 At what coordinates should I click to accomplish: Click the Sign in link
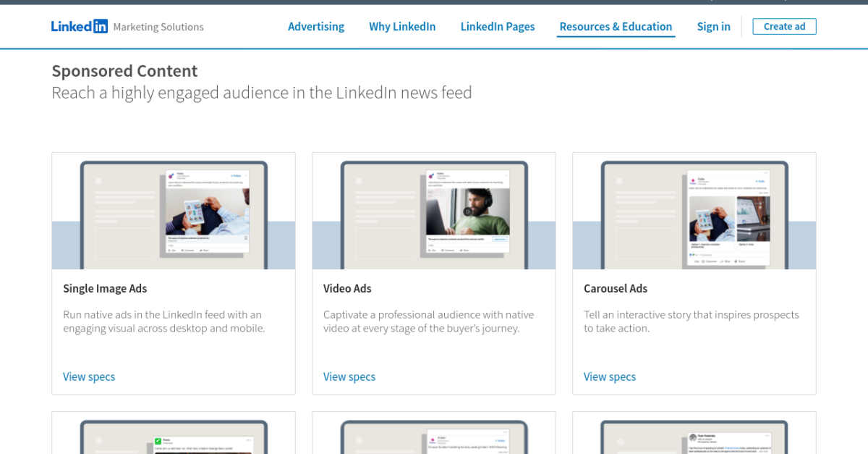713,26
